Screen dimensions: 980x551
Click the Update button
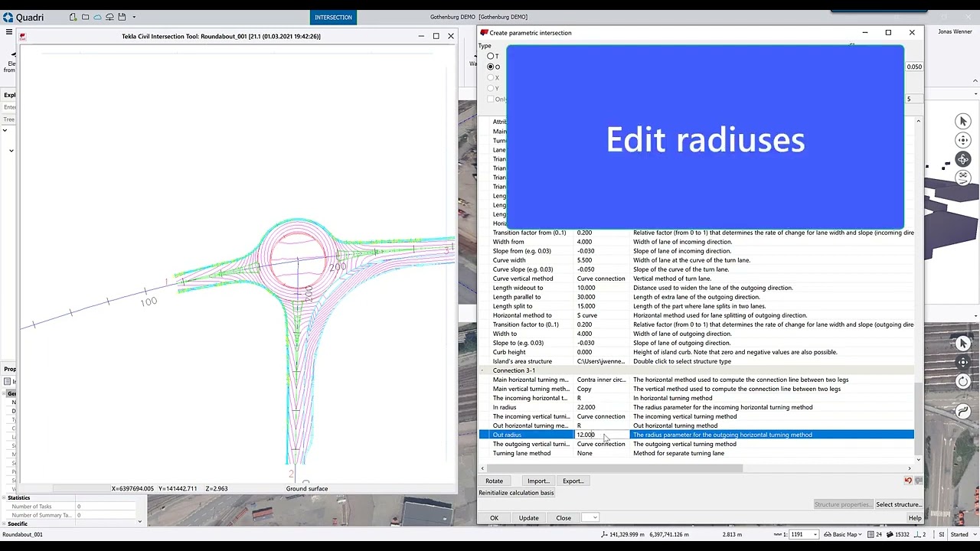click(x=528, y=518)
